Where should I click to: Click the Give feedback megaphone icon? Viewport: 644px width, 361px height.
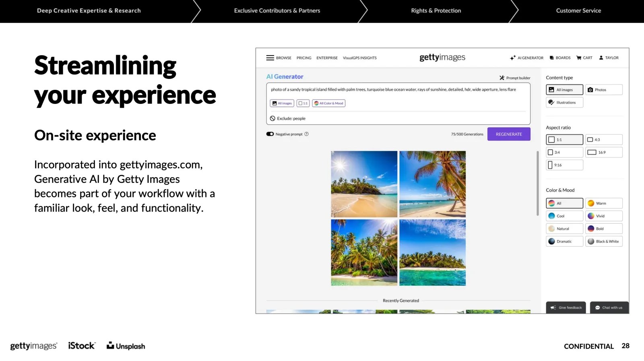[553, 308]
